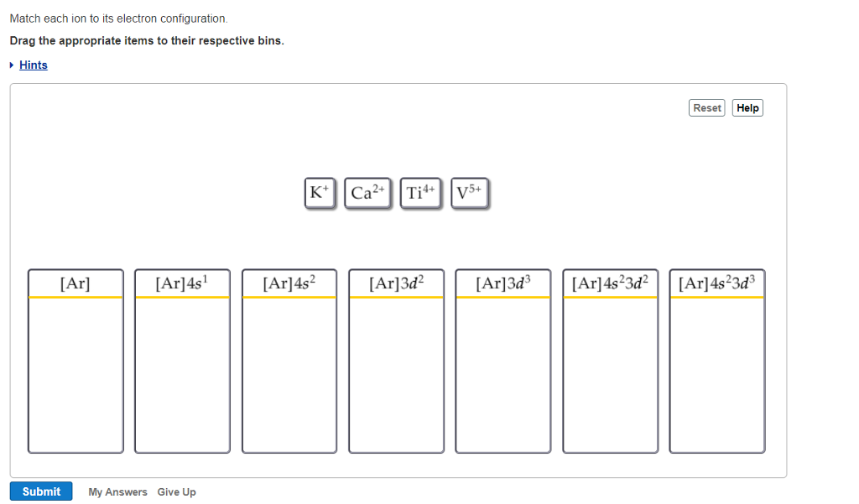Select the Ca²⁺ ion tile
Image resolution: width=859 pixels, height=504 pixels.
[367, 192]
